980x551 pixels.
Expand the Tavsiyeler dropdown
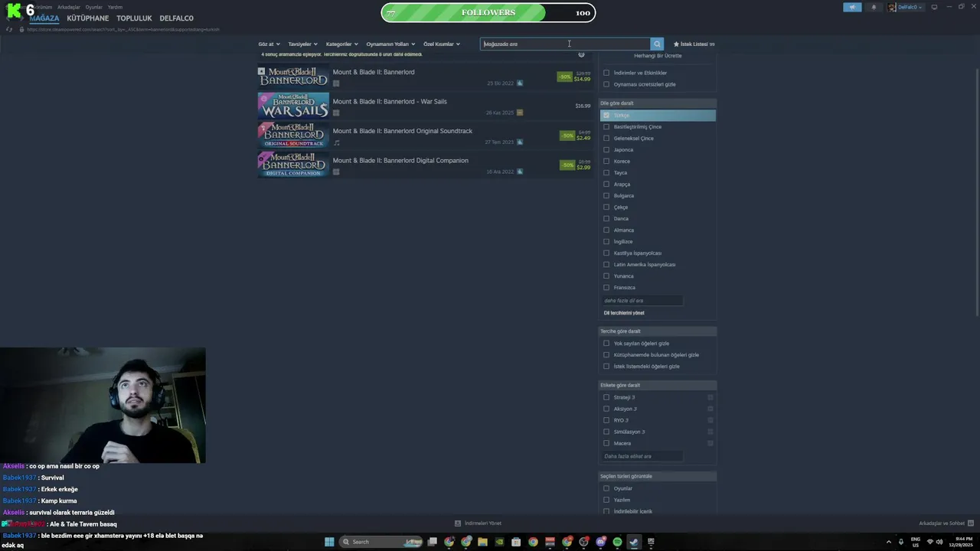[302, 44]
